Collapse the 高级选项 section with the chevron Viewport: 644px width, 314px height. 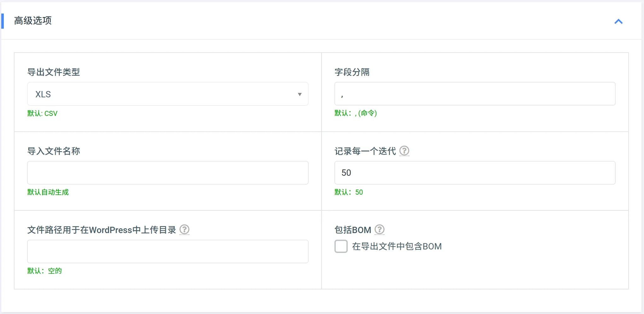618,21
